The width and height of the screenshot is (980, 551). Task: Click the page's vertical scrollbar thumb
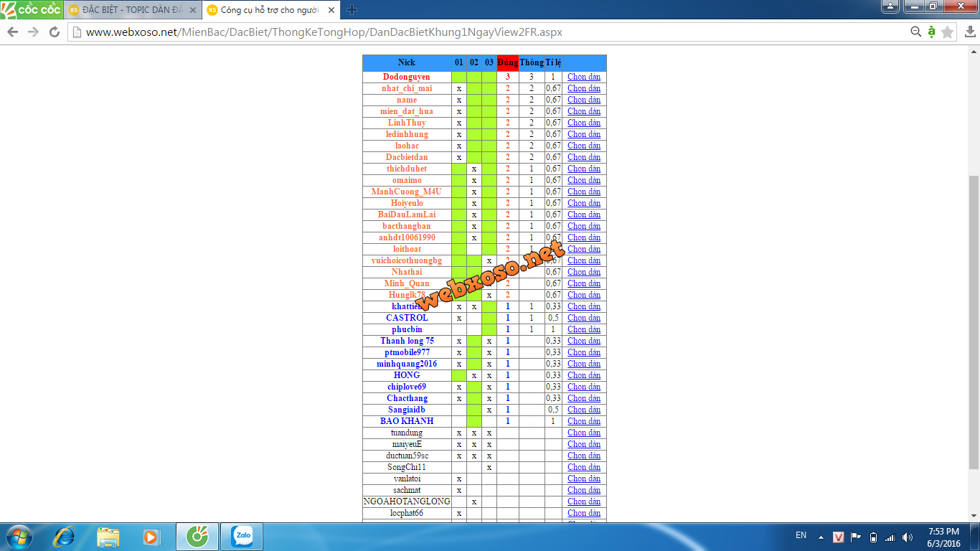(x=974, y=323)
